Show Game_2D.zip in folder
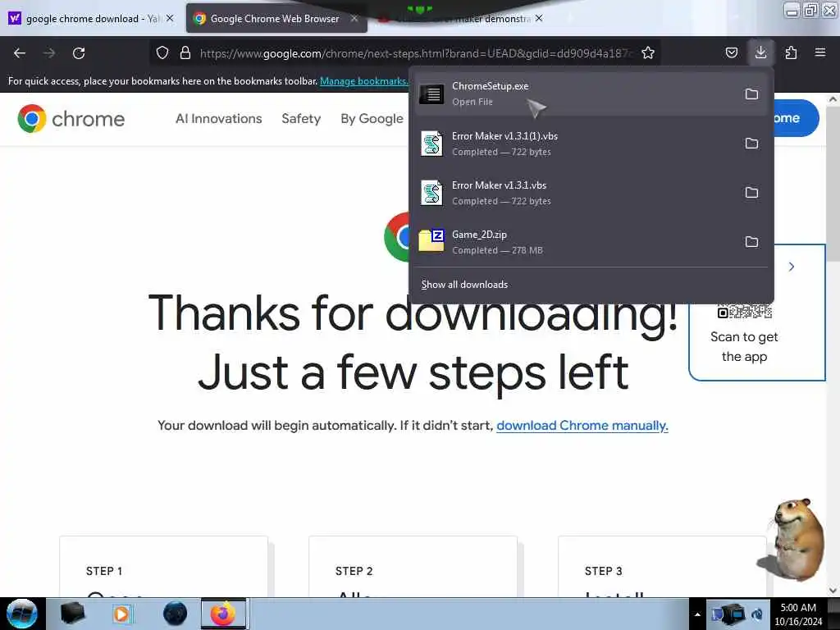The image size is (840, 630). [751, 242]
